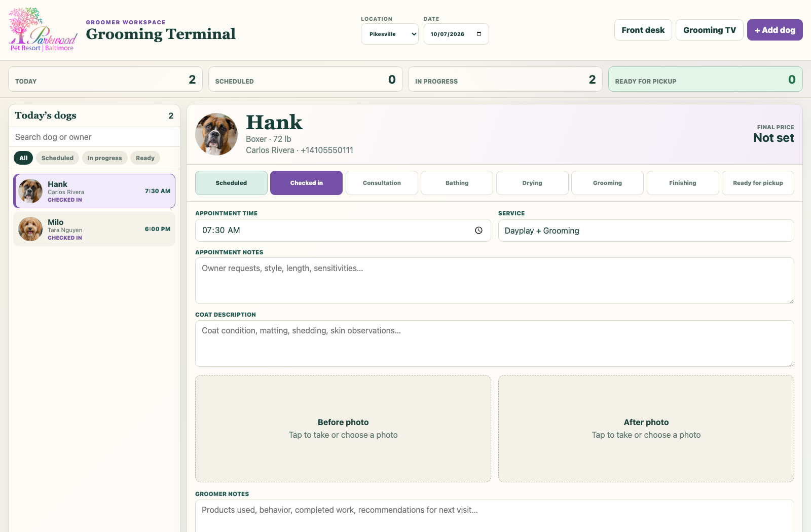The image size is (811, 532).
Task: Click the In Progress summary card
Action: point(505,79)
